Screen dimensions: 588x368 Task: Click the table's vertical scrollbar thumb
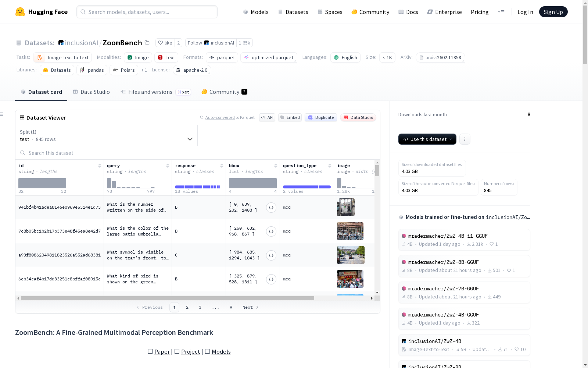tap(377, 171)
